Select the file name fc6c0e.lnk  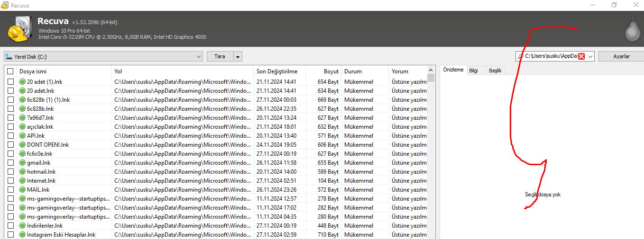coord(40,154)
